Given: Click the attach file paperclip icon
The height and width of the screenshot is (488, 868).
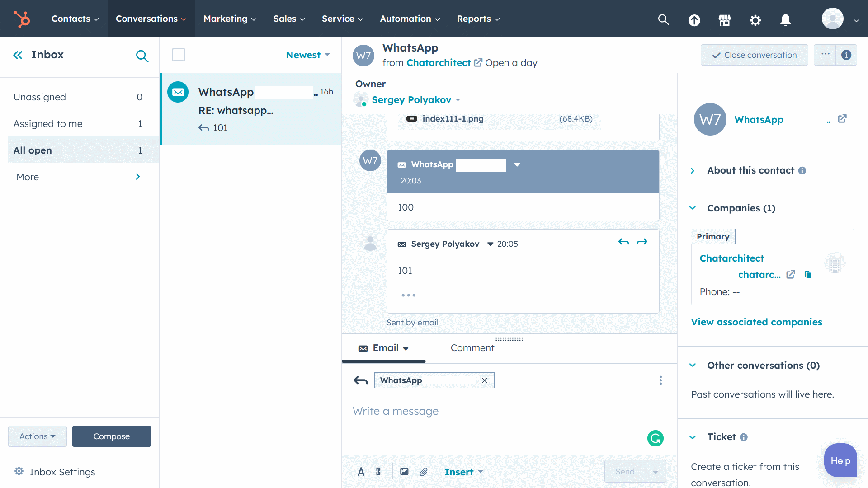Looking at the screenshot, I should pyautogui.click(x=423, y=472).
